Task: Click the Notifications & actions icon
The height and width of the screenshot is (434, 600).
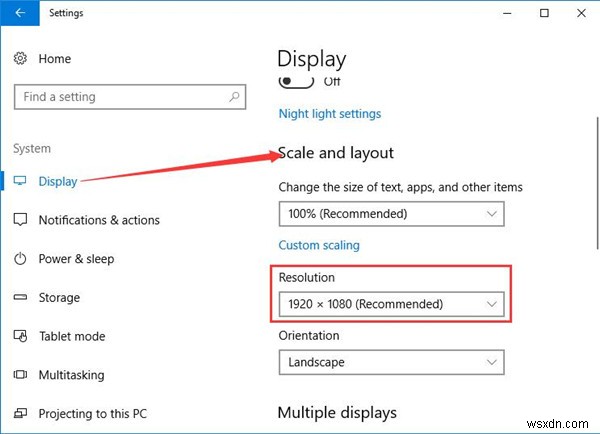Action: [21, 220]
